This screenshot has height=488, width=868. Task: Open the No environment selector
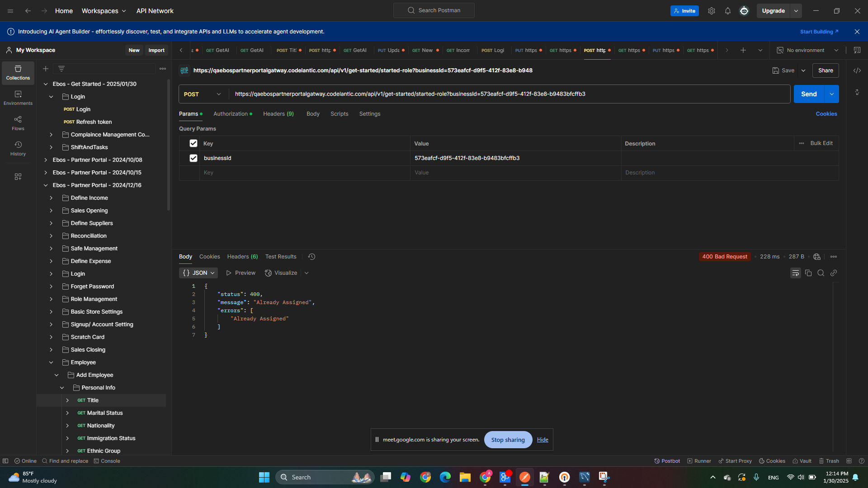point(808,50)
